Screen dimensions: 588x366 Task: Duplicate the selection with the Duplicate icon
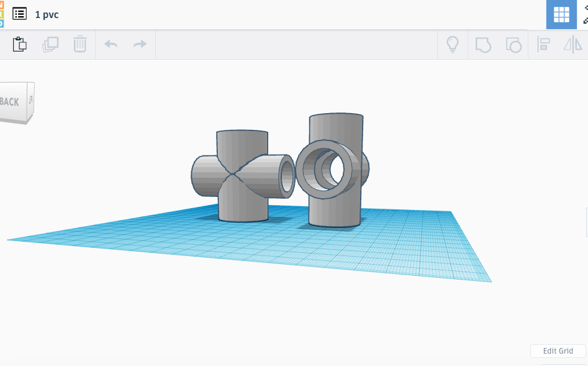pyautogui.click(x=50, y=45)
